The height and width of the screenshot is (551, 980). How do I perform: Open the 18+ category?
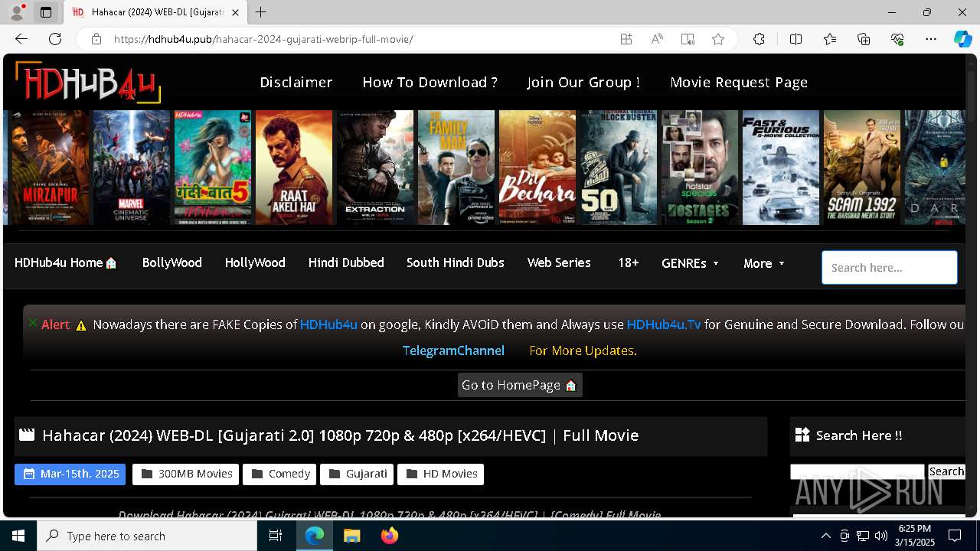tap(629, 262)
